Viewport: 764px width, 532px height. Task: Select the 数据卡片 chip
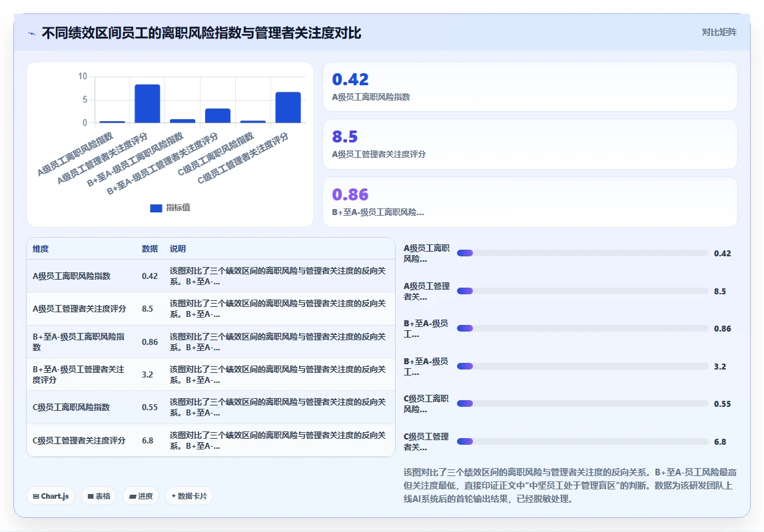189,496
